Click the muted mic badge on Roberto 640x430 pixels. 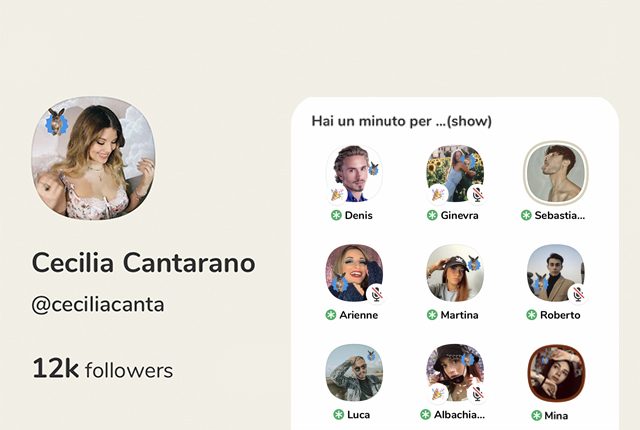[577, 294]
